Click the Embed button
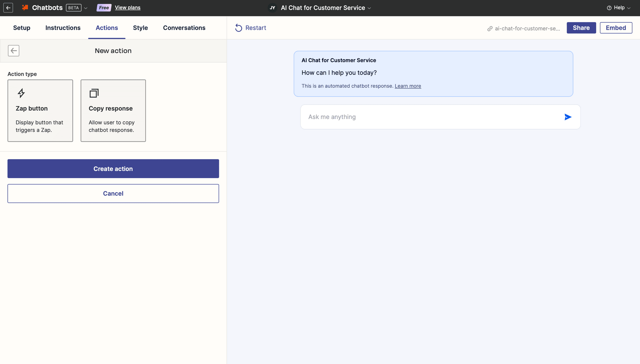640x364 pixels. coord(616,28)
